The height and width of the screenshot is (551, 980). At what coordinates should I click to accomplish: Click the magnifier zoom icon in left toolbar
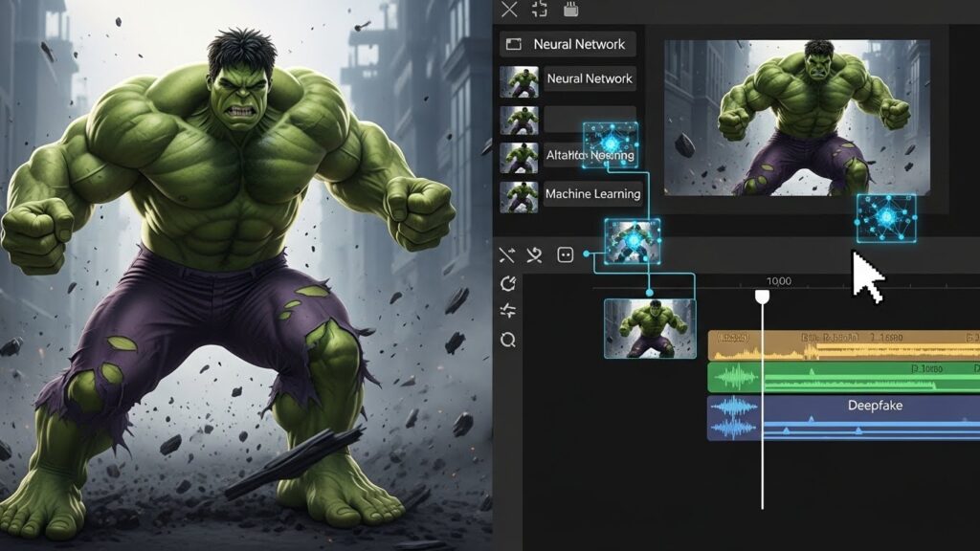(x=507, y=340)
